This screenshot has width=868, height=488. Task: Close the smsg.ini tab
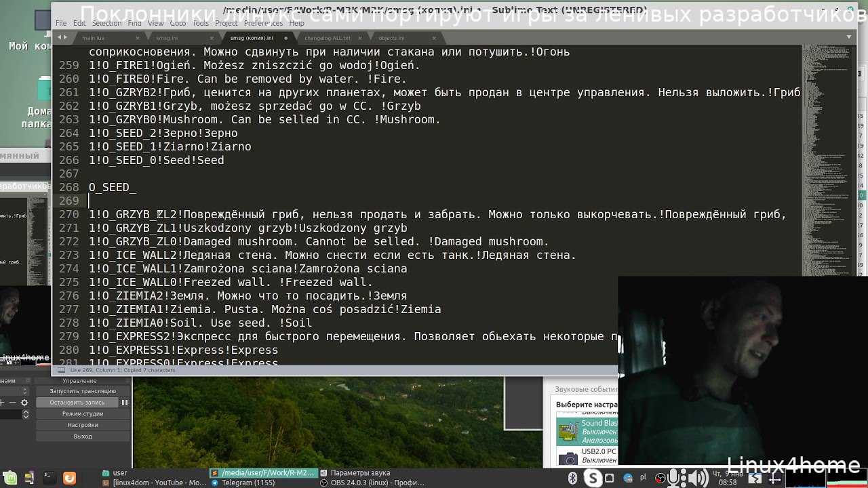(x=212, y=38)
